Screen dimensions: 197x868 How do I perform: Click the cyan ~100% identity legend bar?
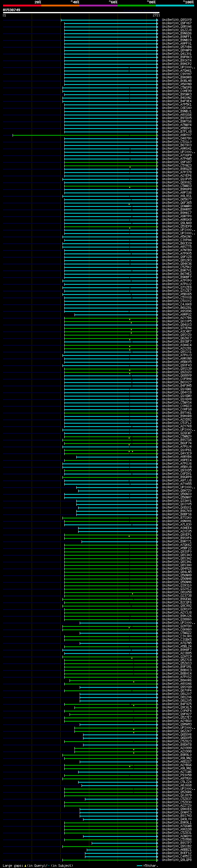(175, 6)
